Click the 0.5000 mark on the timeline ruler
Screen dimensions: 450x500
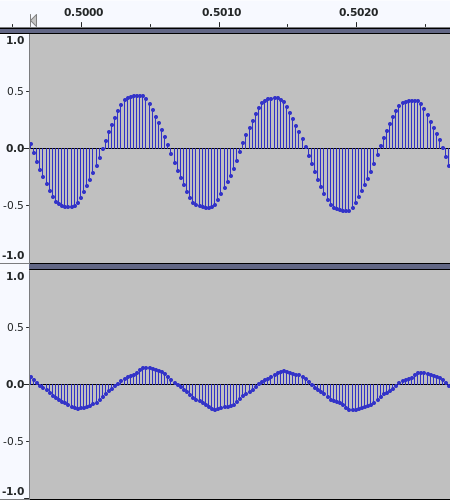click(x=83, y=12)
